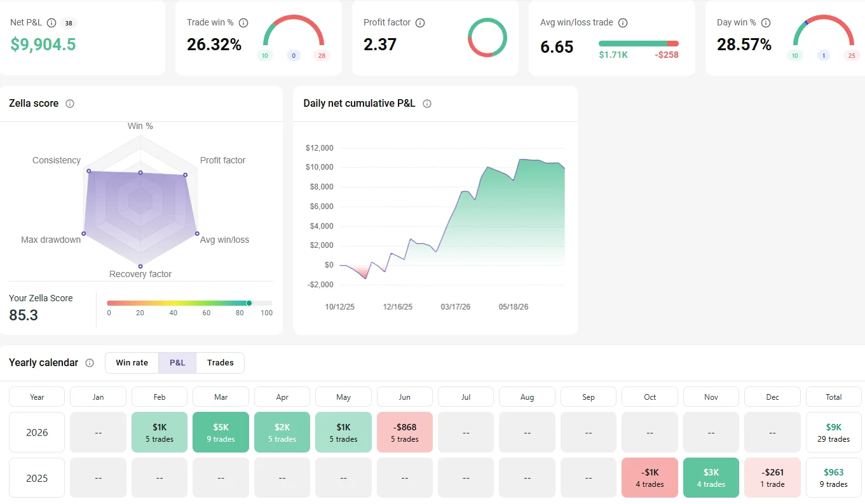The height and width of the screenshot is (504, 865).
Task: Click the 2025 total $963 cell
Action: pyautogui.click(x=834, y=477)
